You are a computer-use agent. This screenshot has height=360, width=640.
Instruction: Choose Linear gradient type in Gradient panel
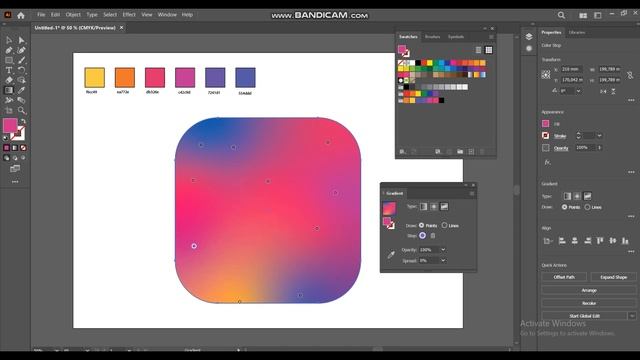tap(424, 207)
